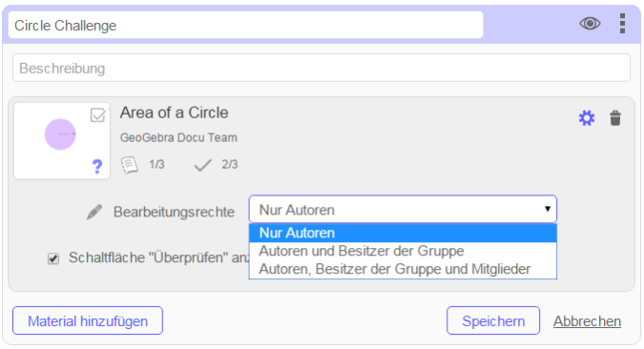Open the Area of a Circle thumbnail
This screenshot has width=644, height=349.
[62, 141]
